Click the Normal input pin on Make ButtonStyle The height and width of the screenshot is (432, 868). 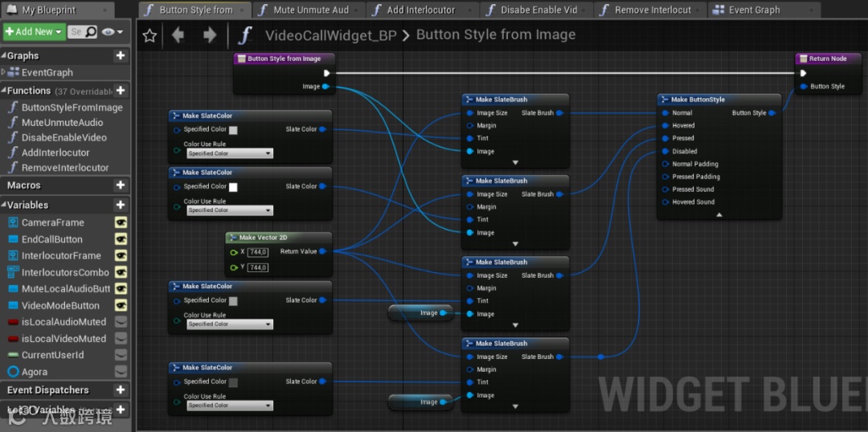click(665, 112)
